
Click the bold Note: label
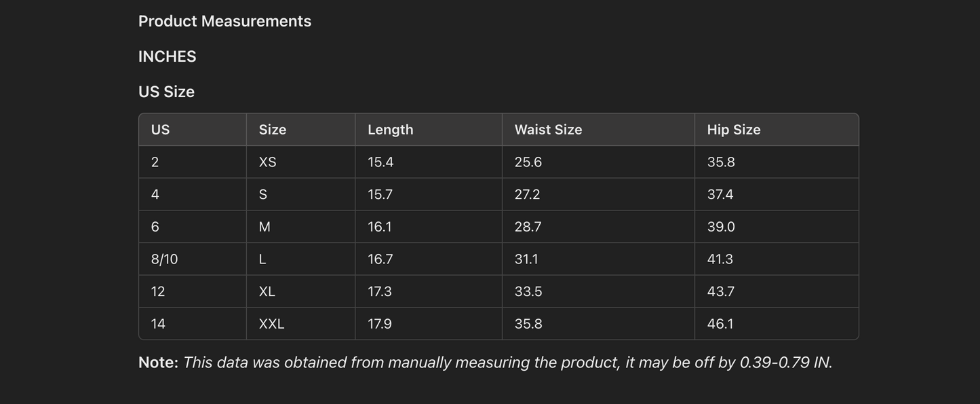pos(158,363)
